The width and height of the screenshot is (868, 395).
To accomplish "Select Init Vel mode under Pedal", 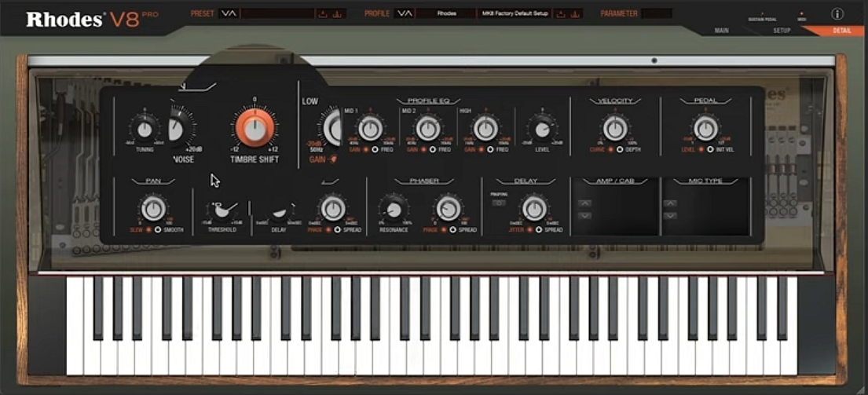I will click(710, 149).
